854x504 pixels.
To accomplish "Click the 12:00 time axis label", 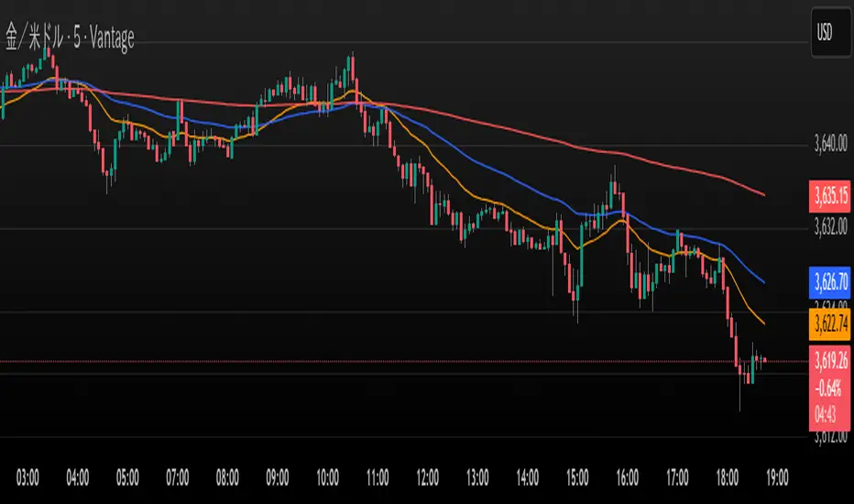I will 428,477.
